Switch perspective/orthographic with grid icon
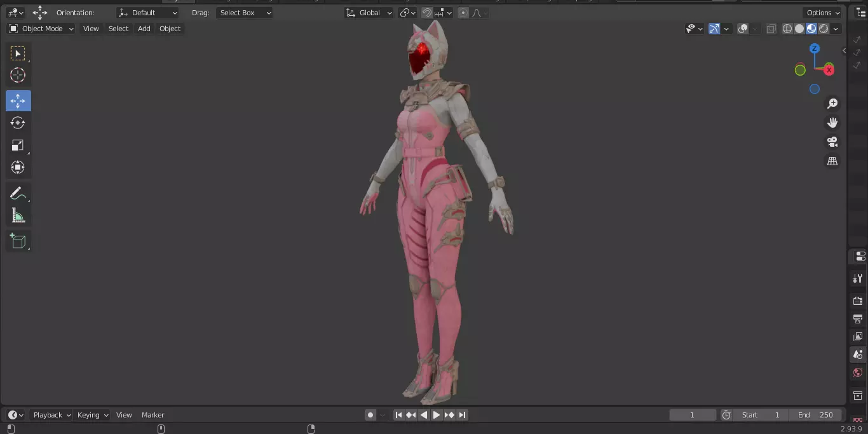This screenshot has height=434, width=868. [832, 161]
